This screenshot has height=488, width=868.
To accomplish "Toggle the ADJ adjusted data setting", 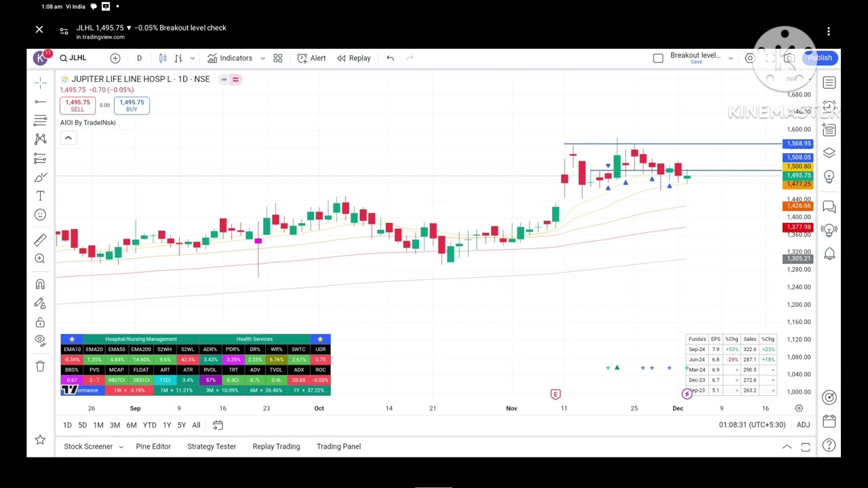I will point(803,425).
